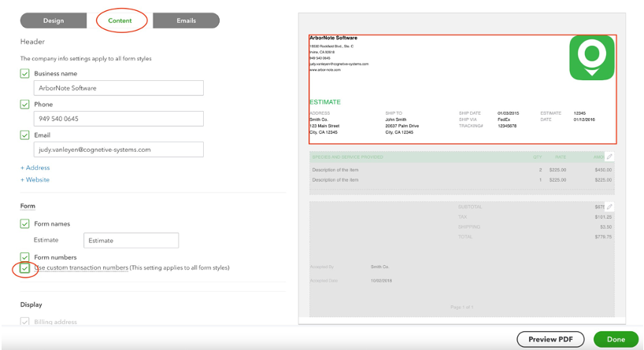The height and width of the screenshot is (350, 644).
Task: Click the Page 1 of 1 footer text
Action: point(461,307)
